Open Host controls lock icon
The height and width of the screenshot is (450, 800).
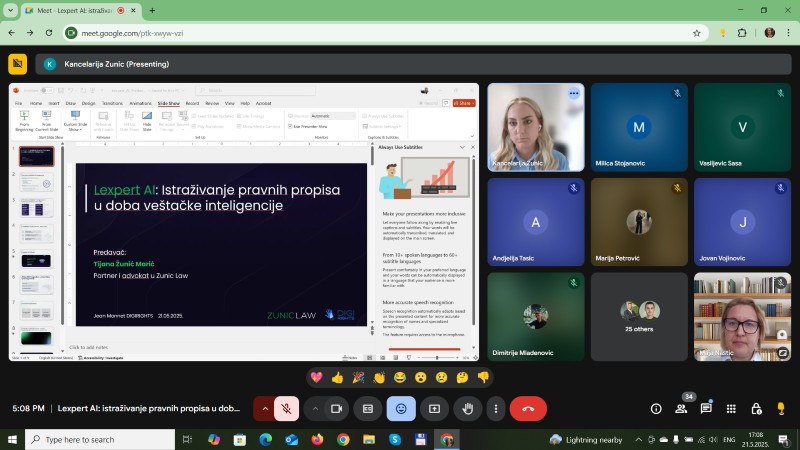click(756, 409)
